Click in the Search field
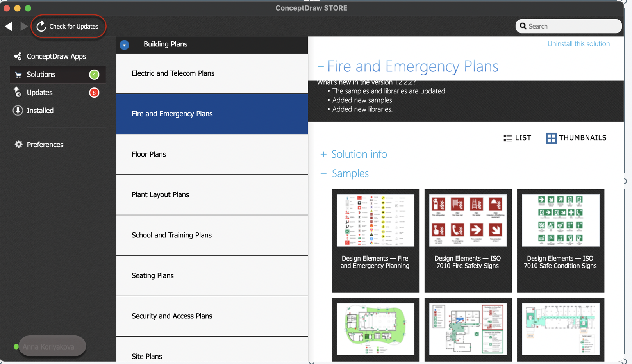 click(x=569, y=26)
